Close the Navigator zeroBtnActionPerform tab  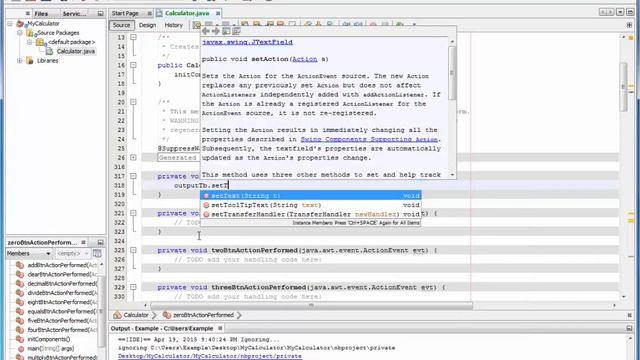[x=83, y=242]
